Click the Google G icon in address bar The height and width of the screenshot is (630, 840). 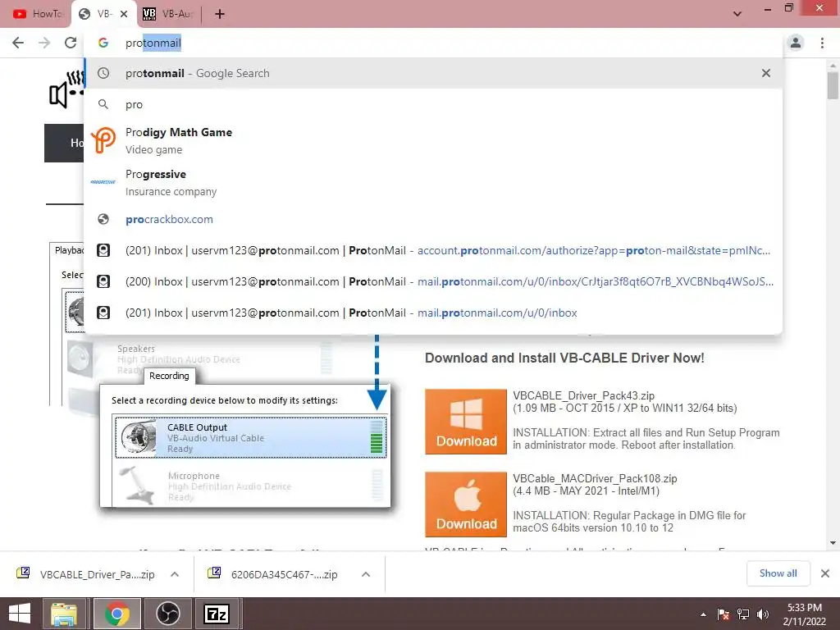tap(103, 43)
